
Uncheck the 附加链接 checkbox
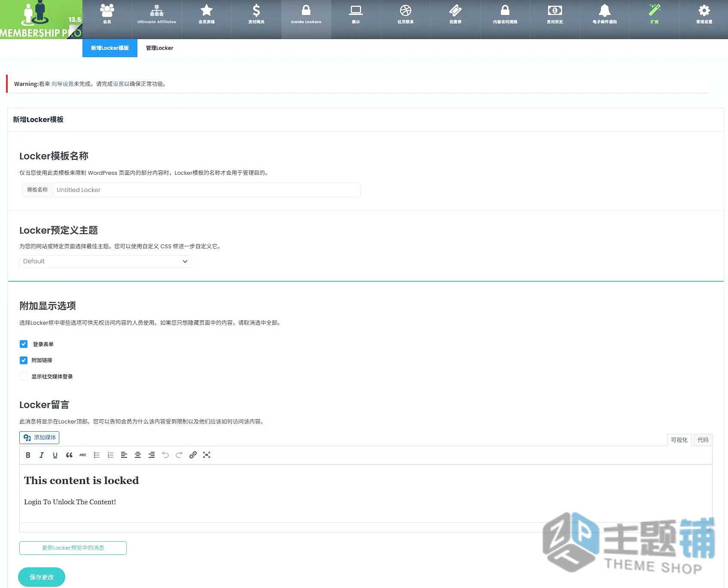pyautogui.click(x=24, y=360)
